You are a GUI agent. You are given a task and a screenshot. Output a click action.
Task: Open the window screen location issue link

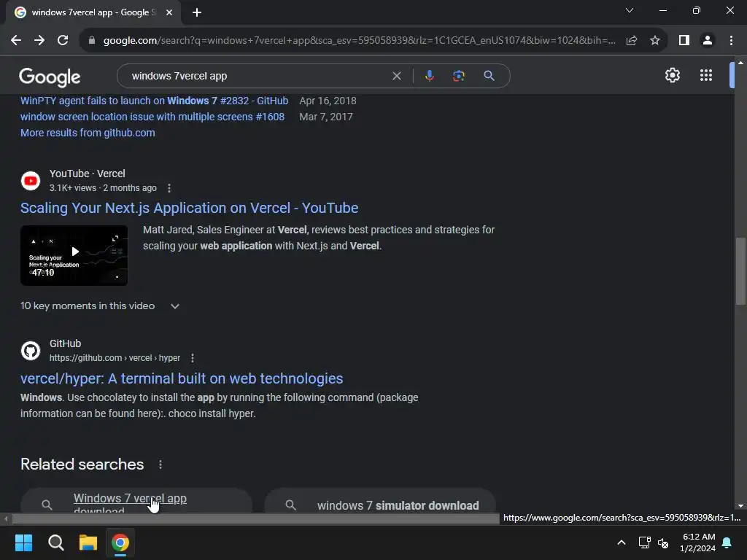152,117
